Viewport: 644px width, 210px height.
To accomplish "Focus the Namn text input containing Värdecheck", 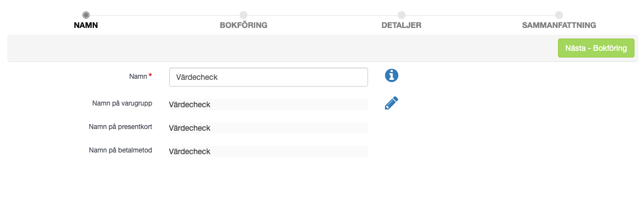I will [269, 77].
